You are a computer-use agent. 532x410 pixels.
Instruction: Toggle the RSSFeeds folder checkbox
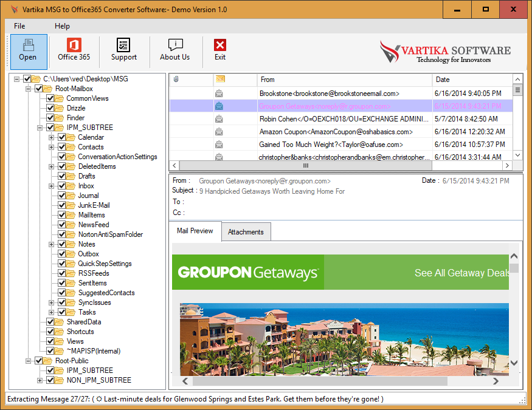[62, 273]
